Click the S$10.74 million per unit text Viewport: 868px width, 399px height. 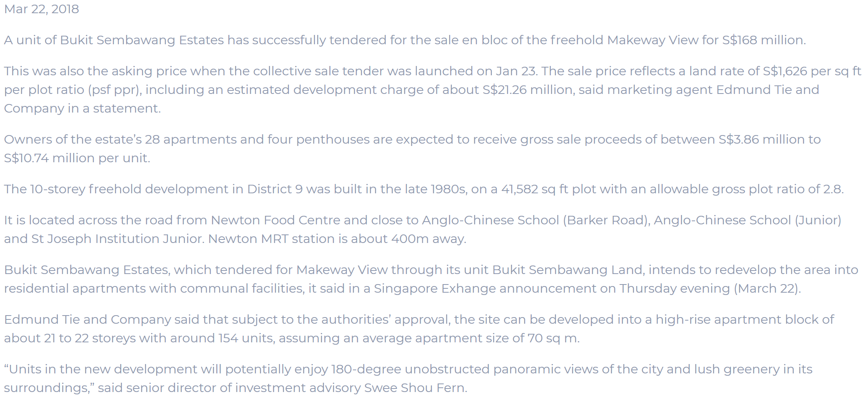[77, 158]
